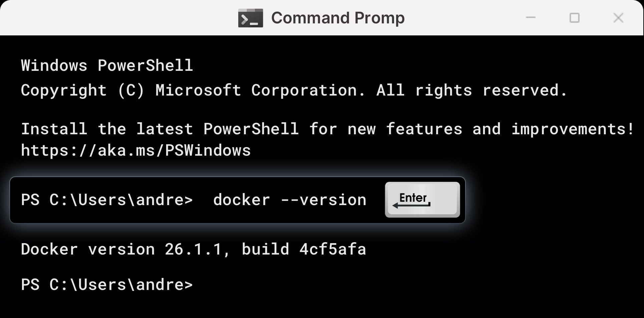Image resolution: width=644 pixels, height=318 pixels.
Task: Click the word 'improvements!' in the banner
Action: (x=573, y=129)
